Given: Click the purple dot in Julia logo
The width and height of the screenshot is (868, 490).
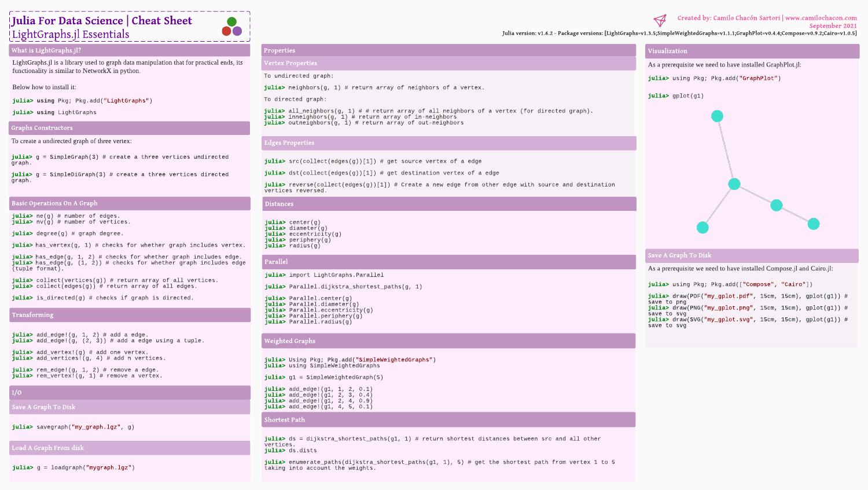Looking at the screenshot, I should [237, 31].
